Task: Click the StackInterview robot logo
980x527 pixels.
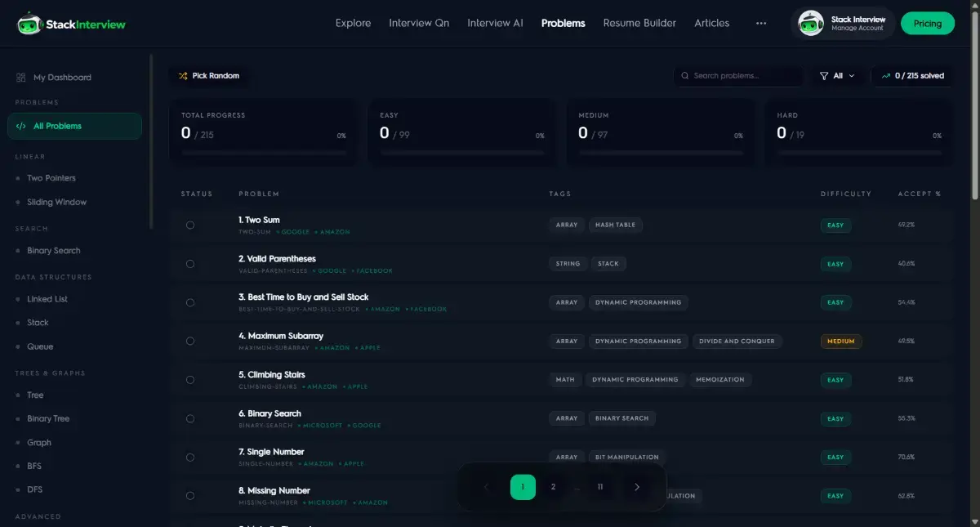Action: coord(29,24)
